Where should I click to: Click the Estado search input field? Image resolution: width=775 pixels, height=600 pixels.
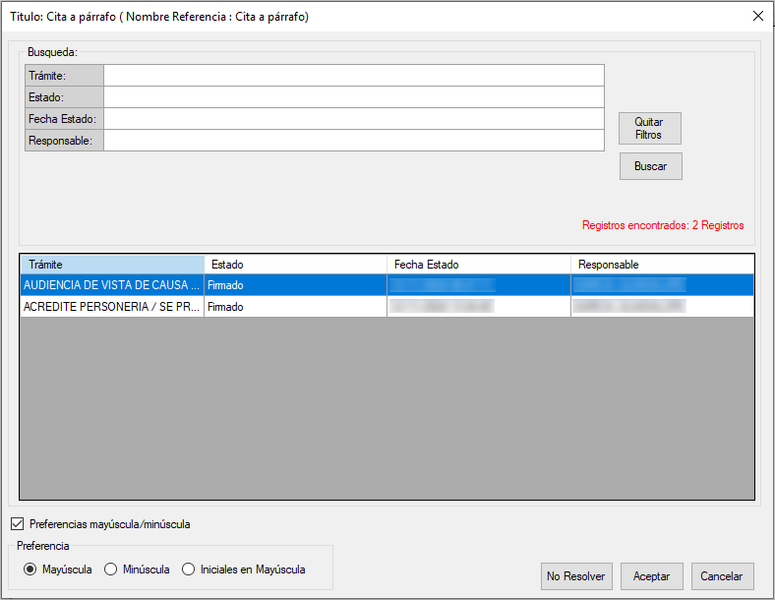tap(353, 97)
